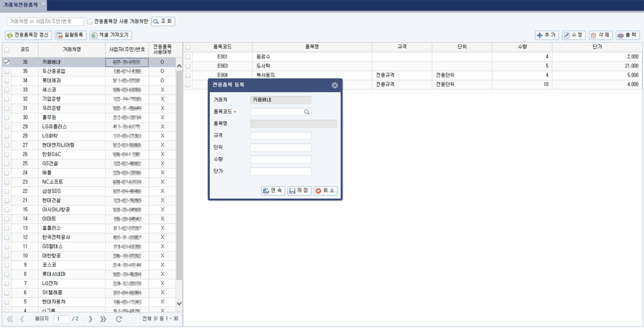
Task: Go to first page of vendor list
Action: [x=10, y=319]
